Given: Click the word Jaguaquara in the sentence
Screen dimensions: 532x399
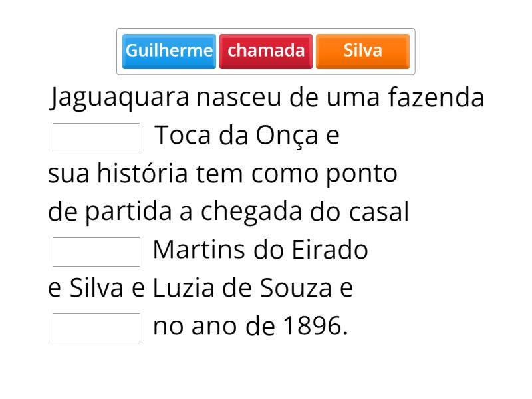Looking at the screenshot, I should click(x=120, y=98).
